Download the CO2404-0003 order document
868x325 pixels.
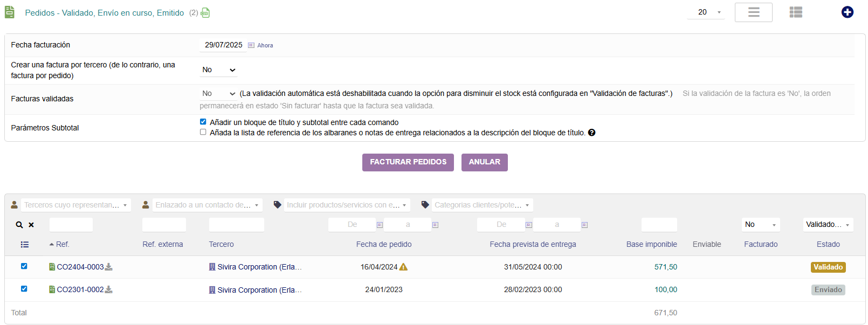click(x=109, y=267)
